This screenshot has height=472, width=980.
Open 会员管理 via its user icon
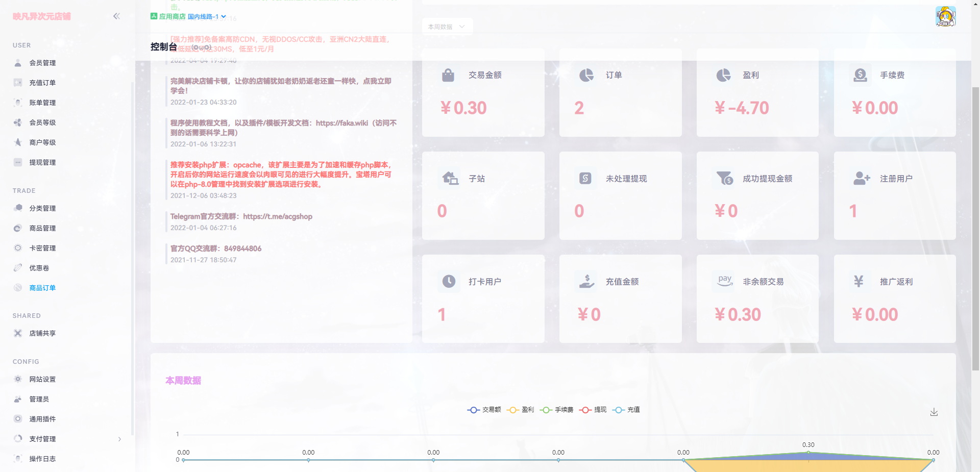point(18,63)
